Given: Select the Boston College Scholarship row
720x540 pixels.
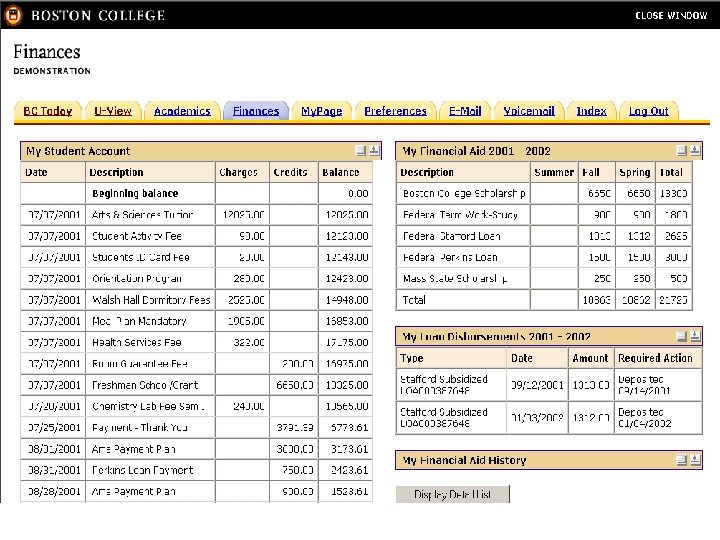Looking at the screenshot, I should tap(544, 193).
